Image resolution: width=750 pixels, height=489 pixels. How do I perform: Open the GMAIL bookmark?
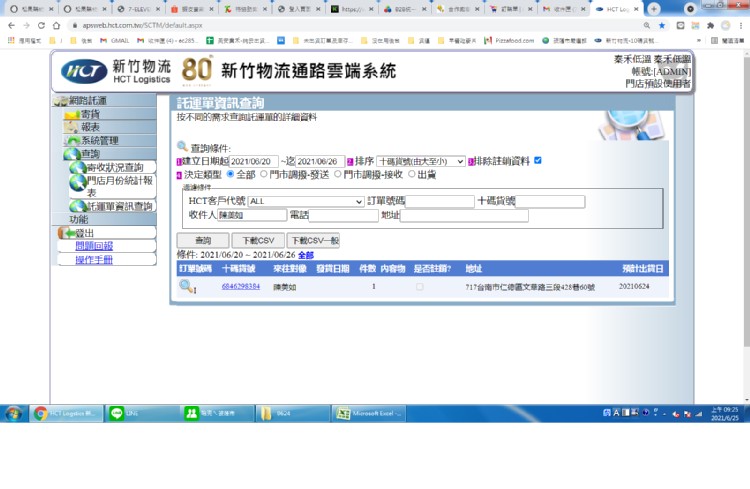115,41
